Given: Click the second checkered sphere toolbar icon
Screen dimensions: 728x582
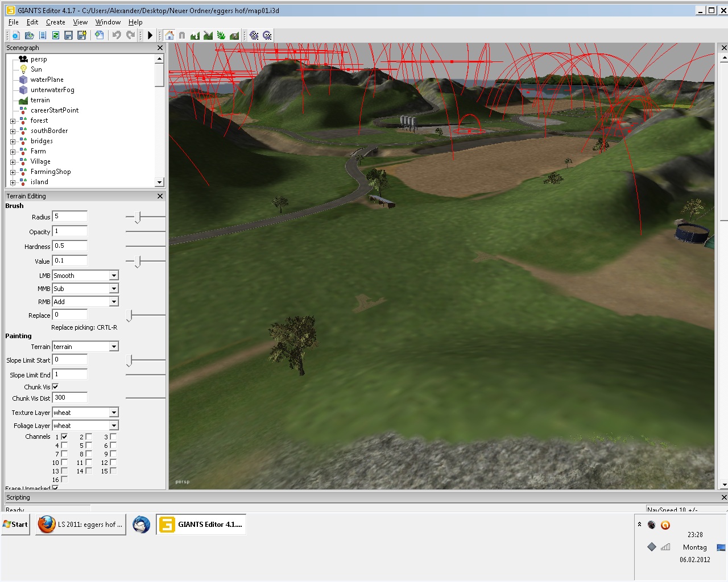Looking at the screenshot, I should [x=267, y=35].
